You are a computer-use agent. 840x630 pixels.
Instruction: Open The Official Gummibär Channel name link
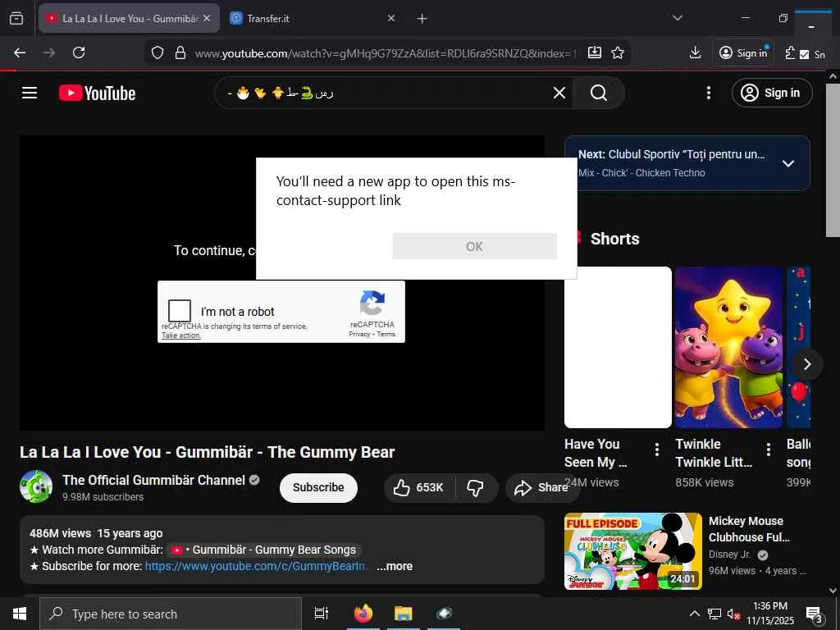[153, 480]
